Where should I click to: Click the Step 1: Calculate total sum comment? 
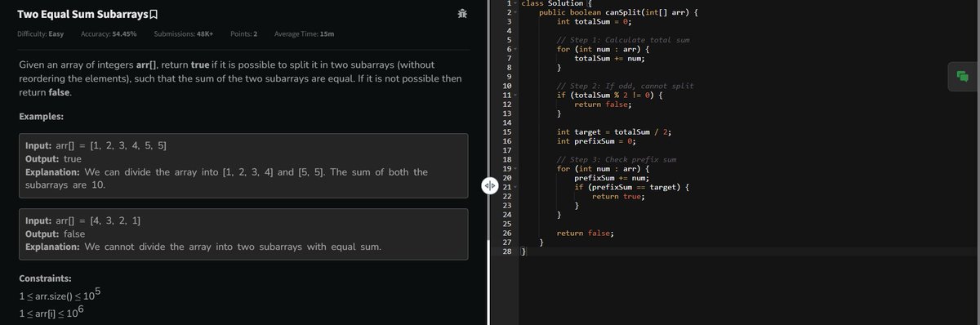point(624,40)
